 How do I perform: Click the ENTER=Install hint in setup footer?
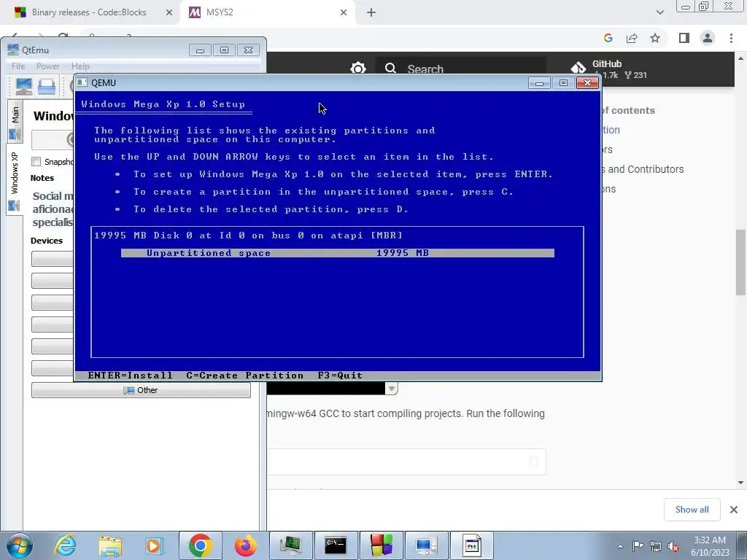pyautogui.click(x=130, y=376)
